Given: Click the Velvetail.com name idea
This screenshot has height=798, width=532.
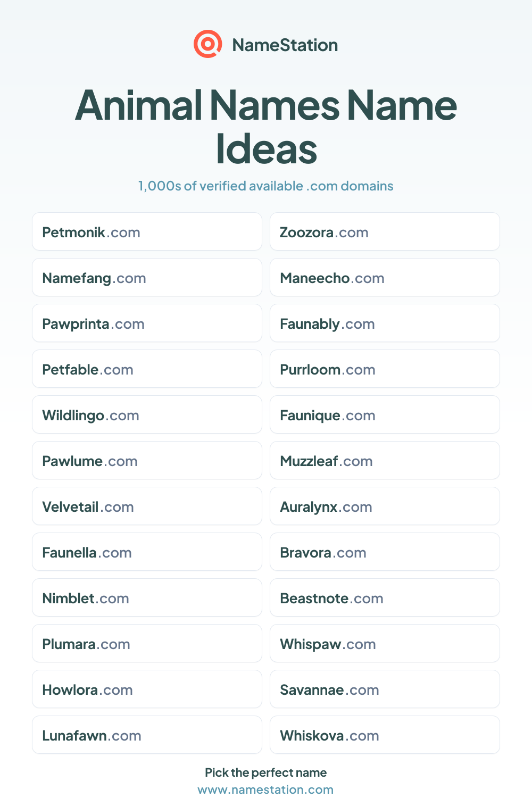Looking at the screenshot, I should coord(147,506).
